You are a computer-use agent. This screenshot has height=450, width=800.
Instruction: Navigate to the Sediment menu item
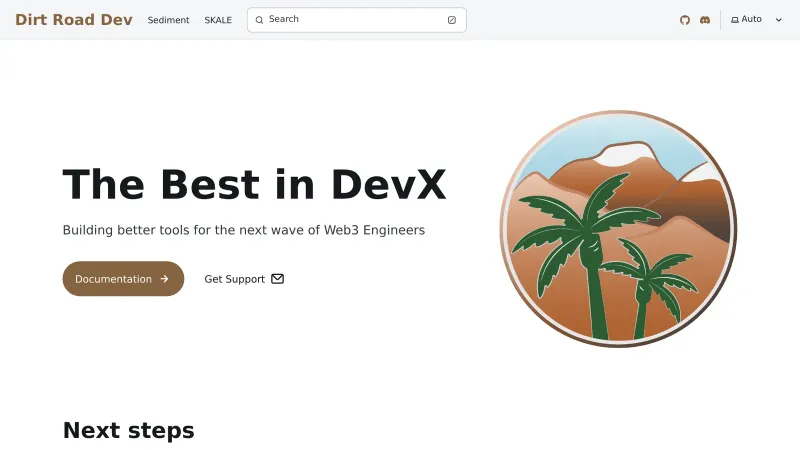coord(168,20)
